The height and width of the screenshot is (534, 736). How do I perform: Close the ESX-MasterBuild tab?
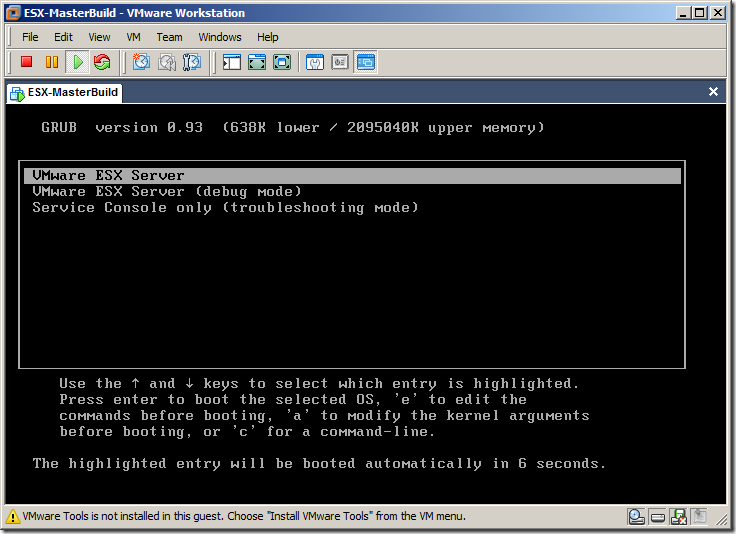[x=713, y=92]
